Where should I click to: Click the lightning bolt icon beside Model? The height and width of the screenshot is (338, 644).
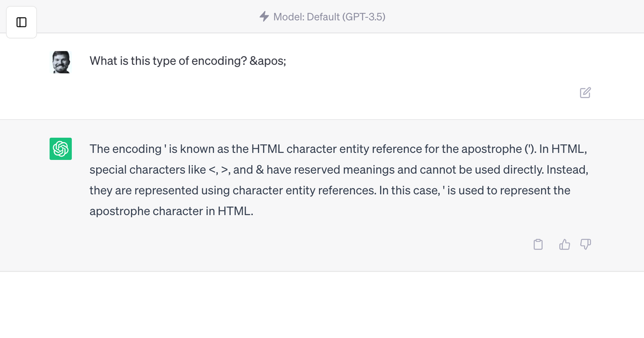click(264, 17)
